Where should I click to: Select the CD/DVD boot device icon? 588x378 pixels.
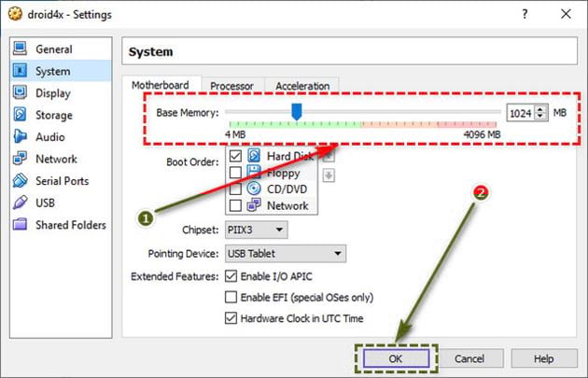click(x=254, y=189)
